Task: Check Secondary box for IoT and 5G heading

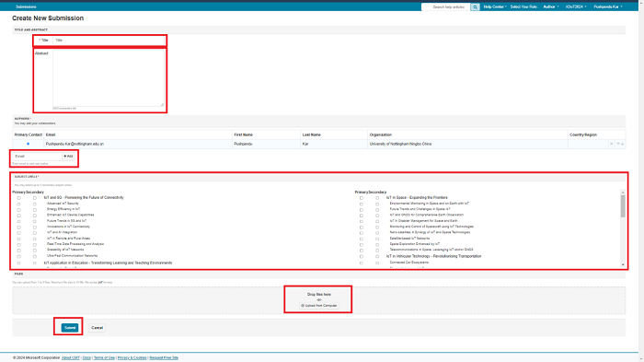Action: [x=35, y=198]
